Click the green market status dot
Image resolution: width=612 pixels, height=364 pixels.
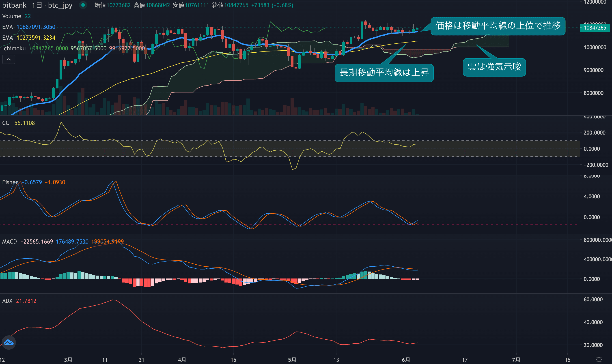(83, 5)
